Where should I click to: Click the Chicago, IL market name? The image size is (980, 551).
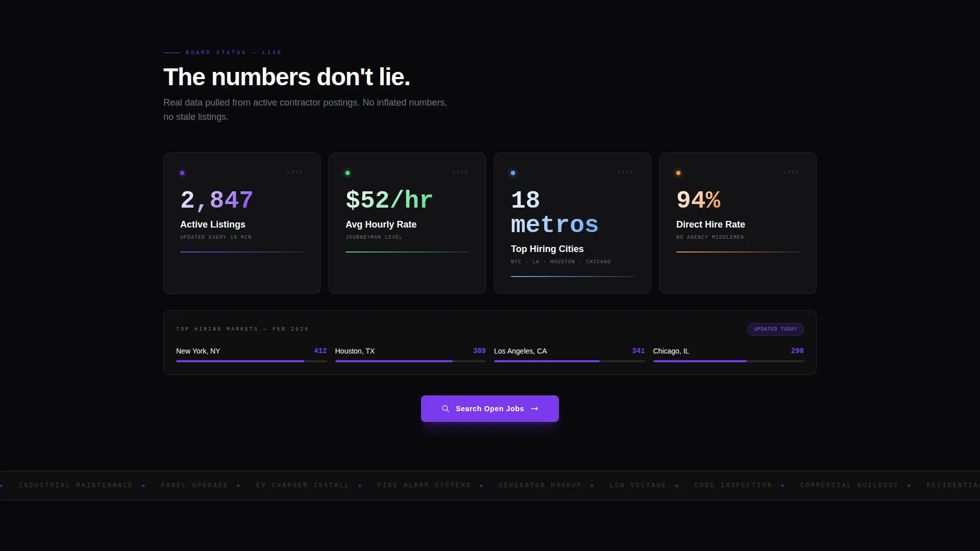point(671,351)
